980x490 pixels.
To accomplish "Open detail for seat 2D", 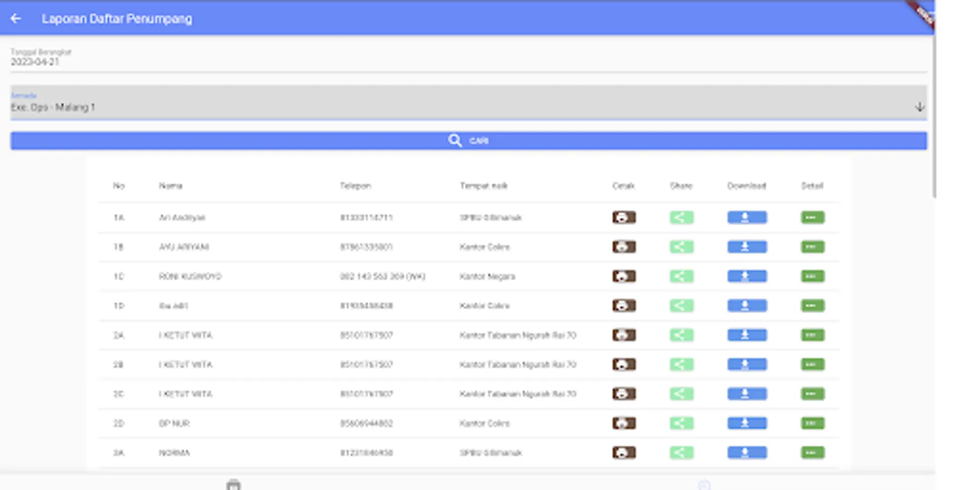I will point(813,424).
